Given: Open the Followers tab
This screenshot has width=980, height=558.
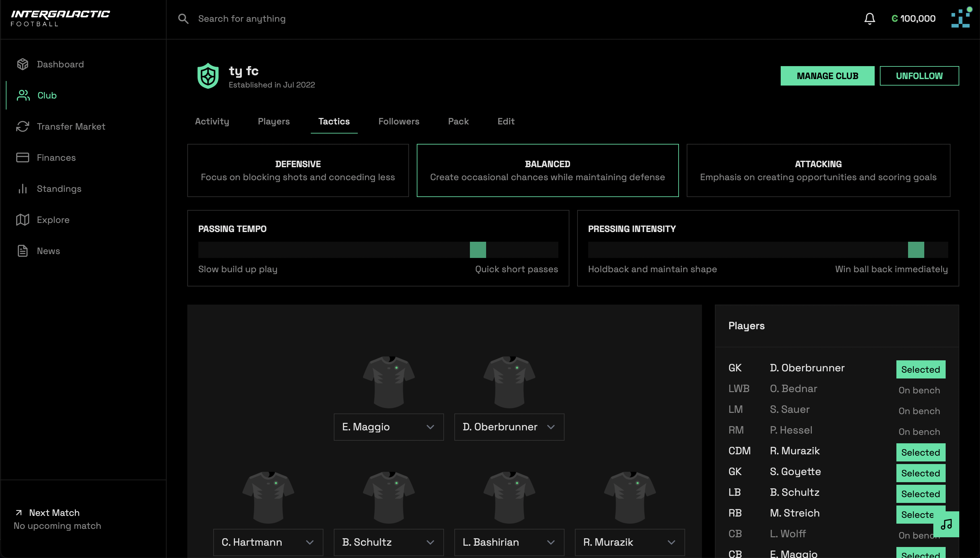Looking at the screenshot, I should tap(399, 122).
